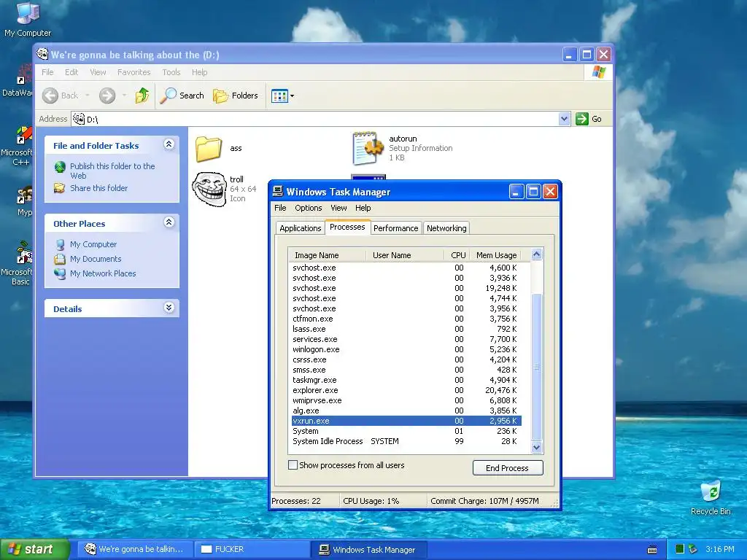Click the End Process button

tap(508, 467)
